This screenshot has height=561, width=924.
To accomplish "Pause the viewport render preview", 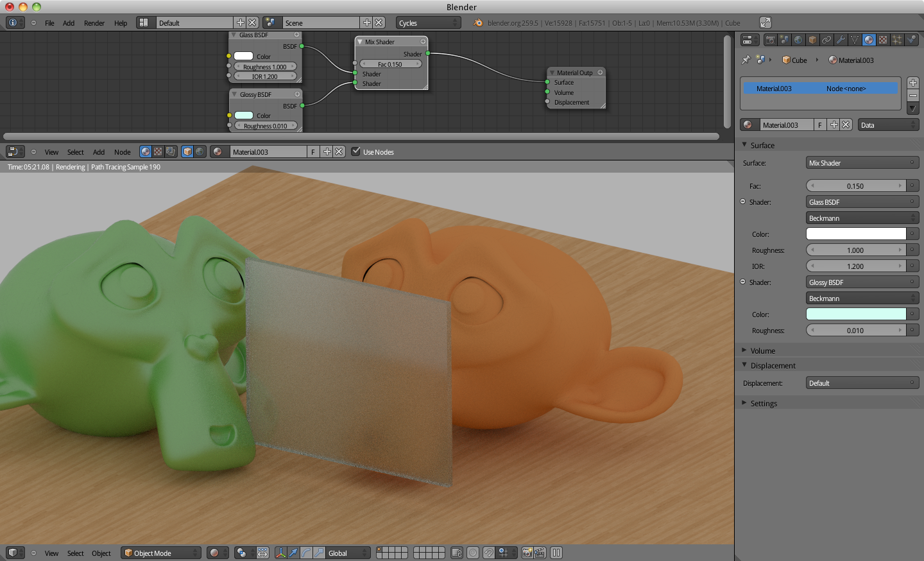I will click(556, 553).
